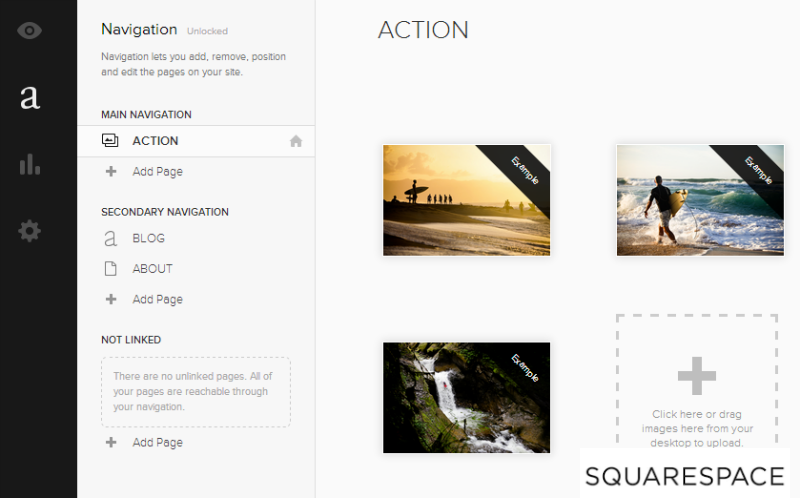This screenshot has width=800, height=498.
Task: Click Add Page under Not Linked
Action: tap(157, 442)
